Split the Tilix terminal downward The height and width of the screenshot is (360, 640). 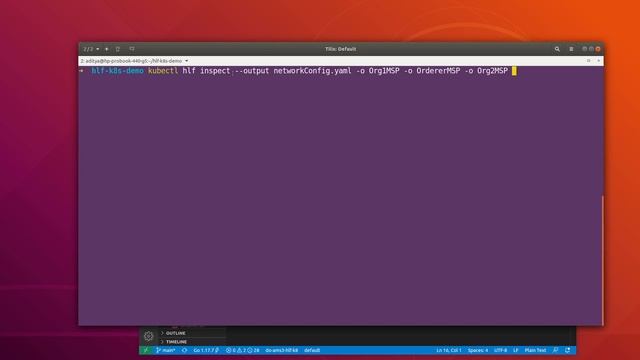pyautogui.click(x=132, y=49)
